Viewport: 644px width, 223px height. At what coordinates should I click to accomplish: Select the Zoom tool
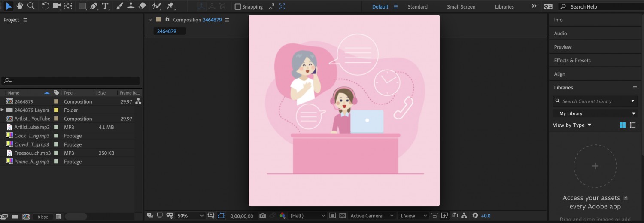click(31, 6)
